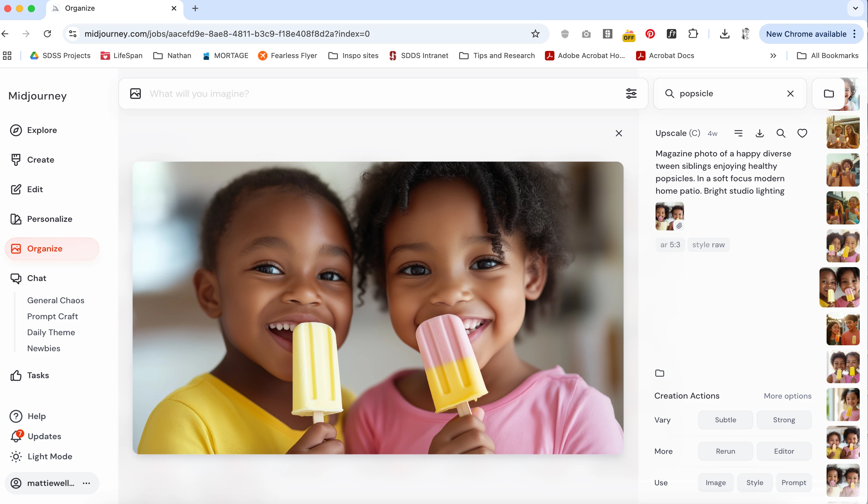Bookmark this page with the star icon
This screenshot has width=868, height=504.
pos(535,34)
